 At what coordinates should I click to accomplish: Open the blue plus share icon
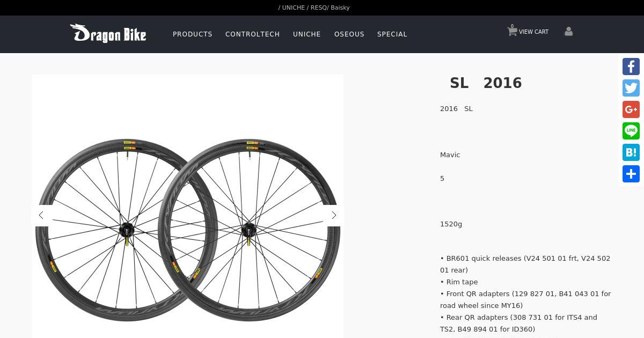[631, 174]
